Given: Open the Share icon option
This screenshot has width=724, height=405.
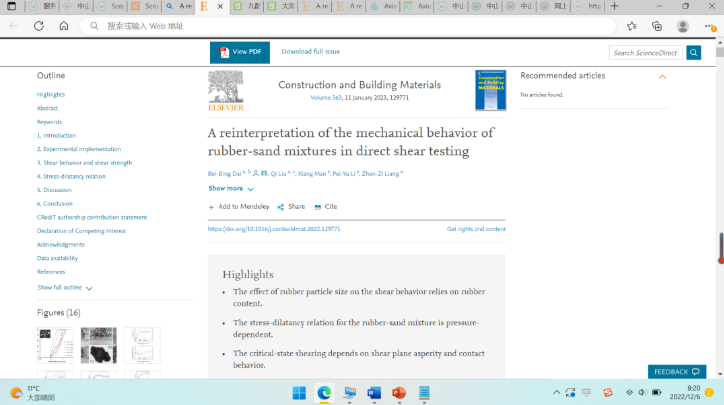Looking at the screenshot, I should point(281,207).
